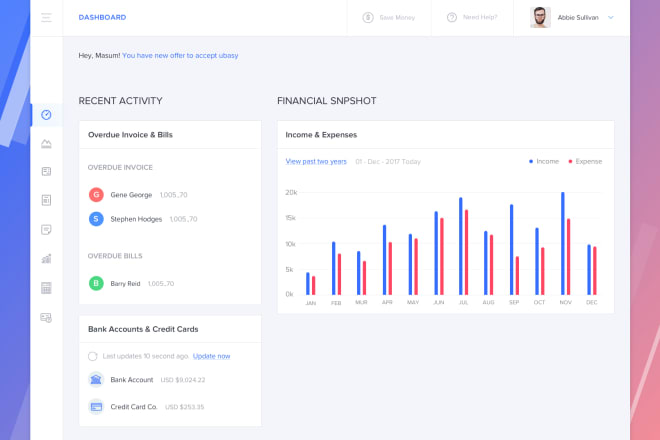This screenshot has width=660, height=440.
Task: Click the refresh circle icon beside Last updates
Action: click(93, 356)
